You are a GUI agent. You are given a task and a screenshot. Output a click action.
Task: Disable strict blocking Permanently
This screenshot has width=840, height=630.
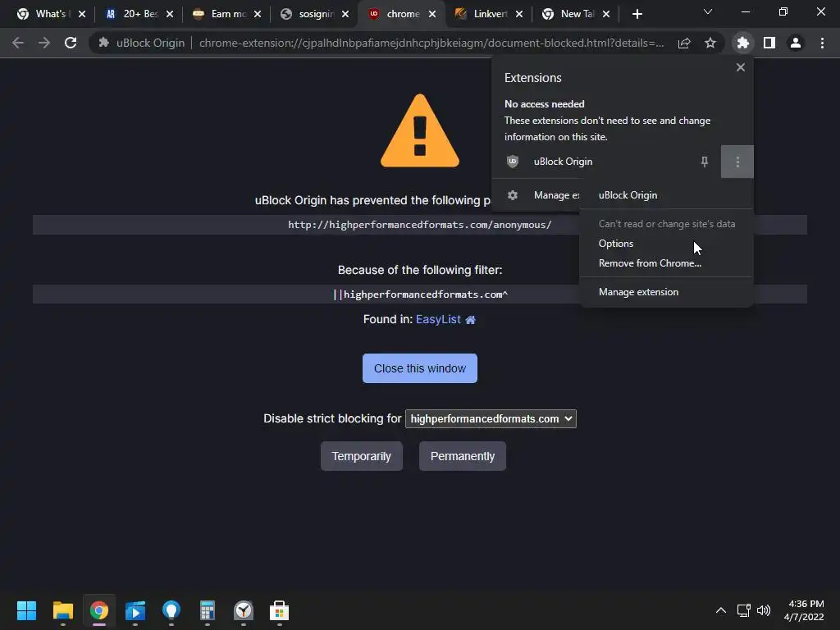click(463, 456)
